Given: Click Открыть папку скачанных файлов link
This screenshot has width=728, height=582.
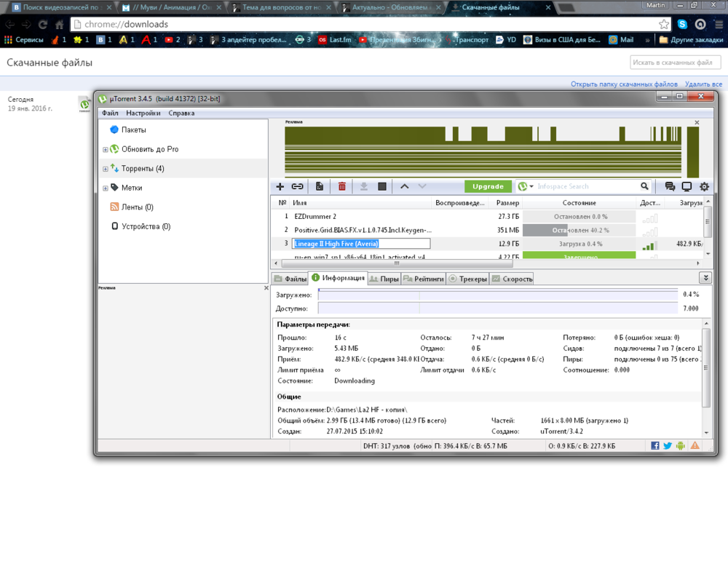Looking at the screenshot, I should pyautogui.click(x=624, y=84).
